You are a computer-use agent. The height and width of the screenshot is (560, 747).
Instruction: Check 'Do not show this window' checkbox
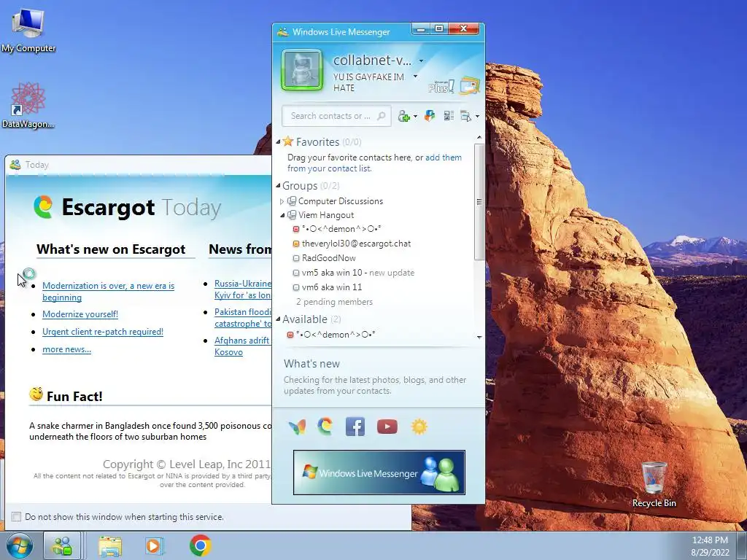click(x=16, y=517)
